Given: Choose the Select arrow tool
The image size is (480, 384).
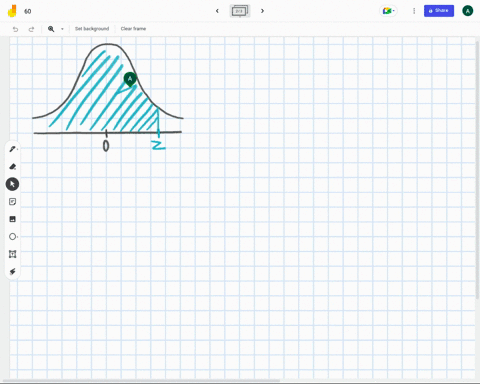Looking at the screenshot, I should pyautogui.click(x=12, y=184).
